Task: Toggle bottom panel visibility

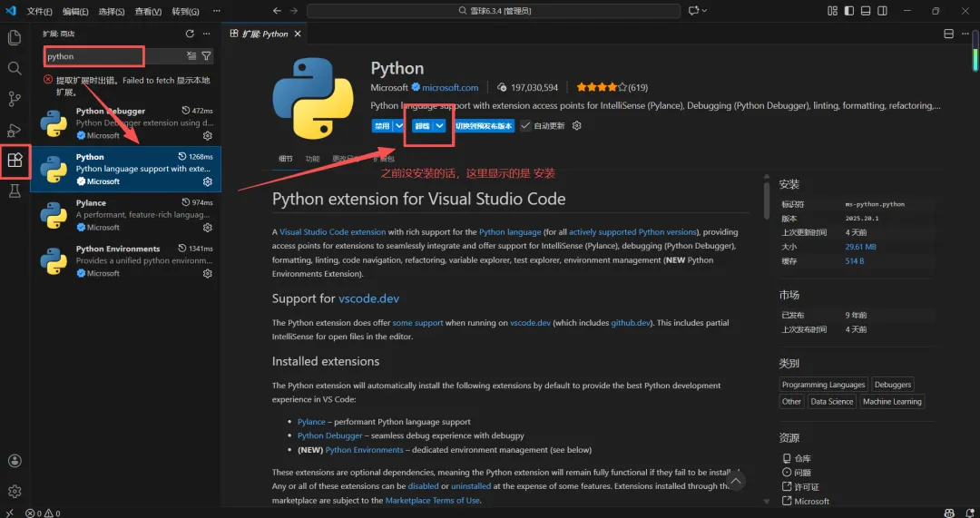Action: 866,11
